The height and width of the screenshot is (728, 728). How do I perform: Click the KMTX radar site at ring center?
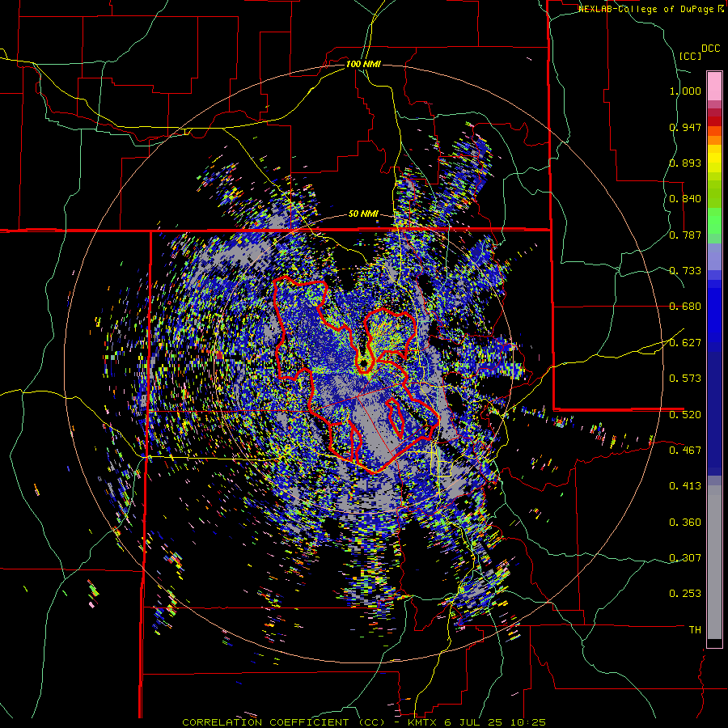(365, 362)
